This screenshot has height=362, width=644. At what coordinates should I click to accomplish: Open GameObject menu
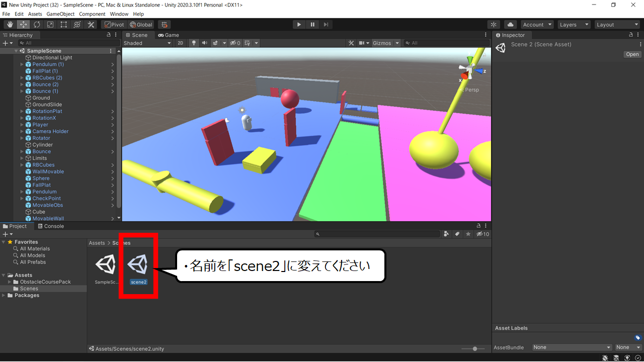pos(60,14)
